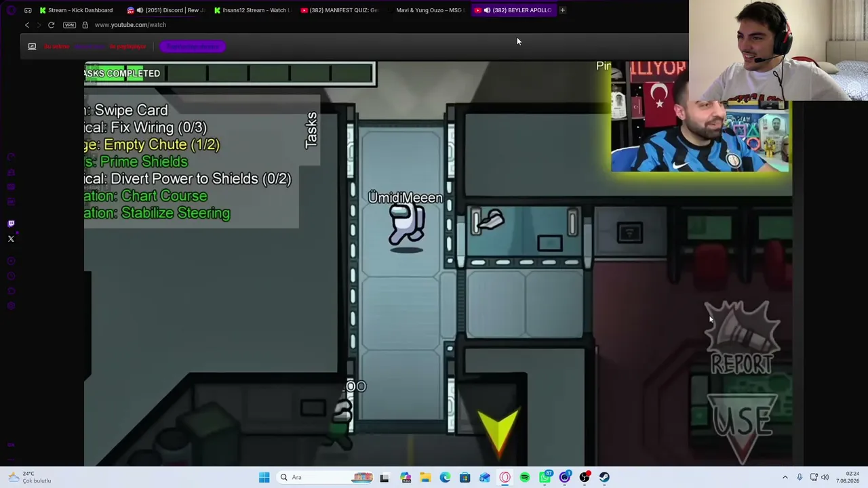Expand the system tray hidden icons chevron
The width and height of the screenshot is (868, 488).
coord(785,477)
